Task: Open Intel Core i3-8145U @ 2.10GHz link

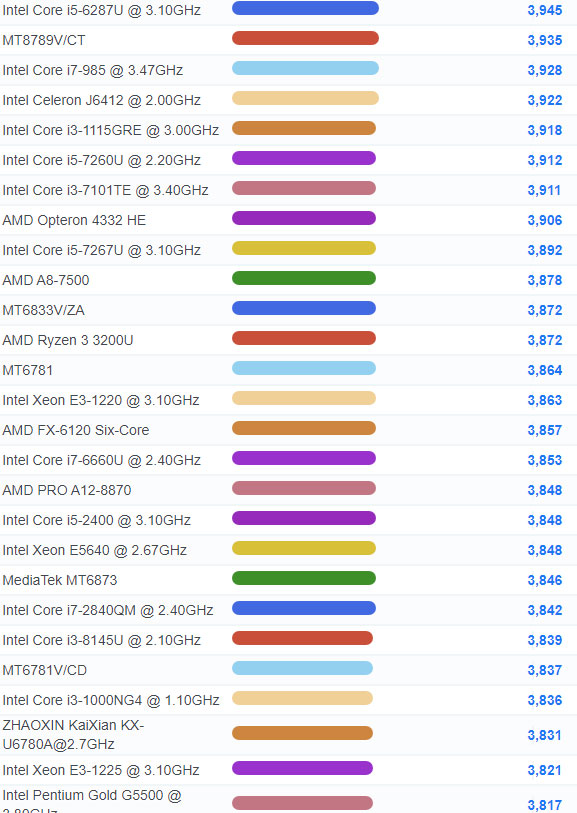Action: pos(102,642)
